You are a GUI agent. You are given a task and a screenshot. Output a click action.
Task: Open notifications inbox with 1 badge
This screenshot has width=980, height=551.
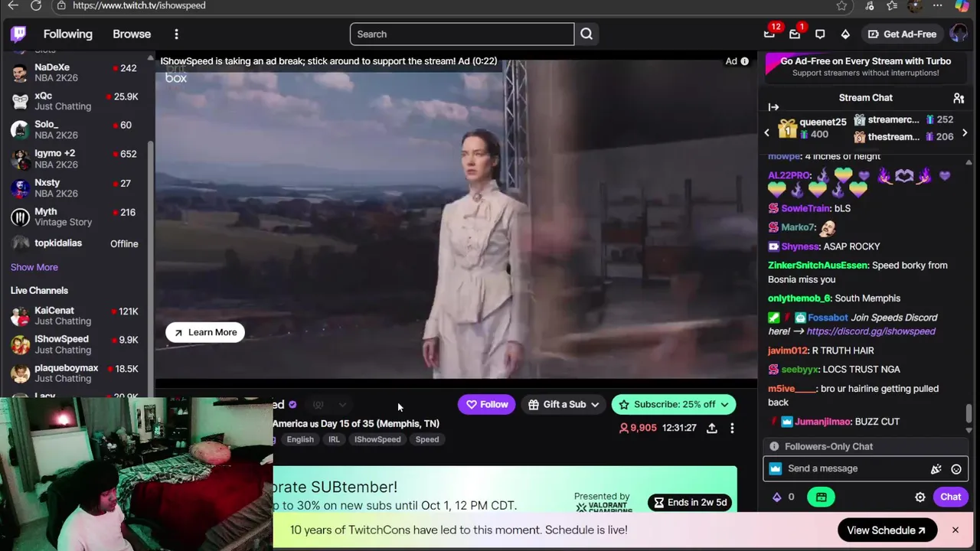[x=795, y=34]
